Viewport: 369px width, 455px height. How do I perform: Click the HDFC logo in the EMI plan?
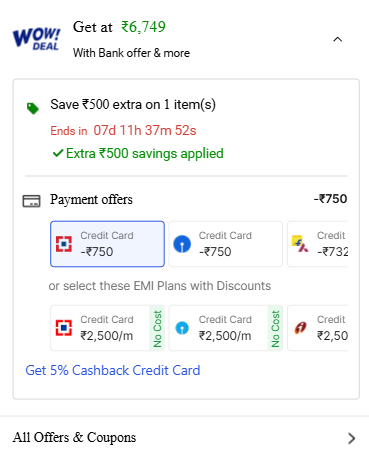pyautogui.click(x=64, y=328)
